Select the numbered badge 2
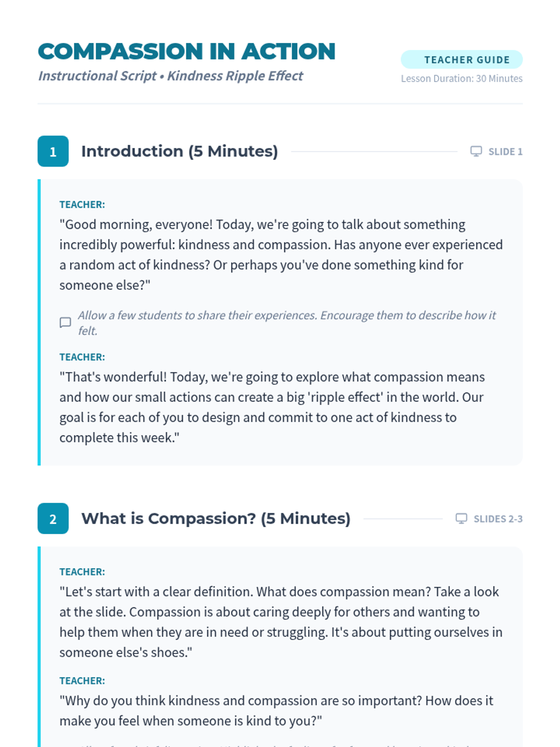The width and height of the screenshot is (560, 747). [x=53, y=519]
